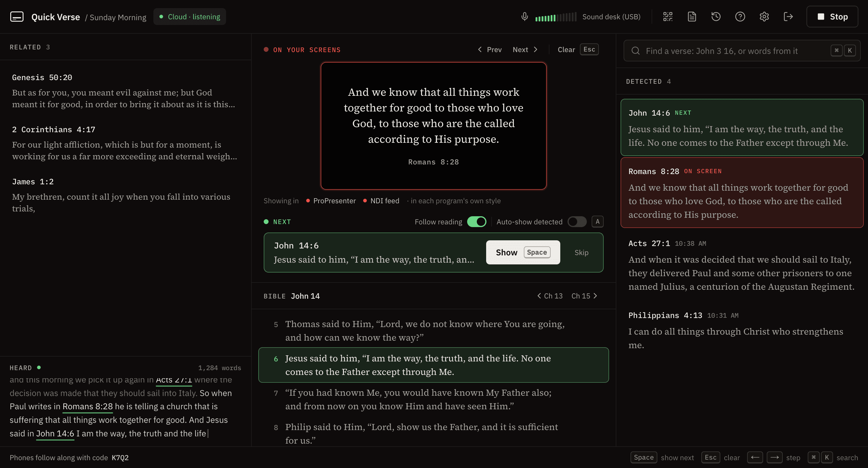Select the Philippians 4:13 detected verse

[742, 330]
